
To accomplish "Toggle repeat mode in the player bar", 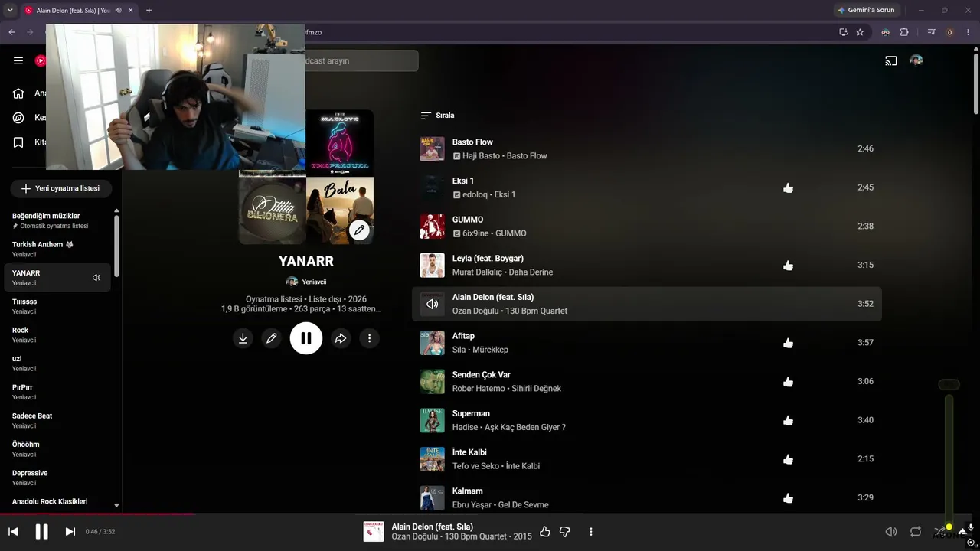I will click(x=916, y=531).
